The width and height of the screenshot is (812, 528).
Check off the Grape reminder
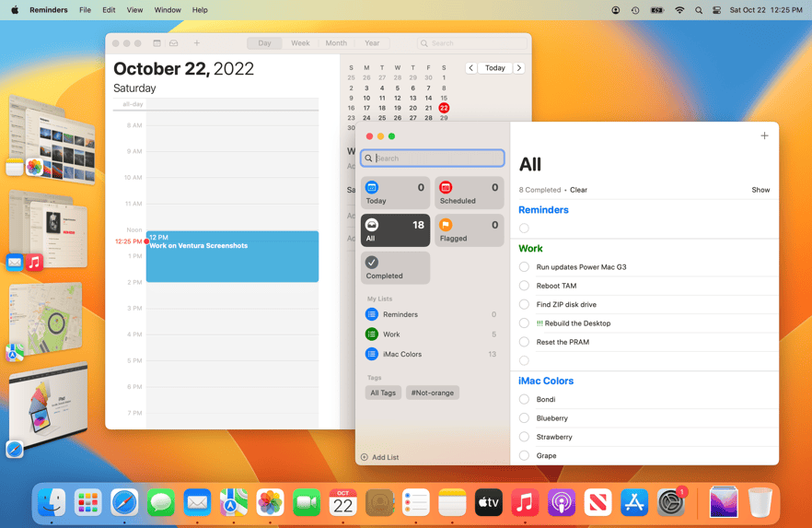[x=524, y=455]
